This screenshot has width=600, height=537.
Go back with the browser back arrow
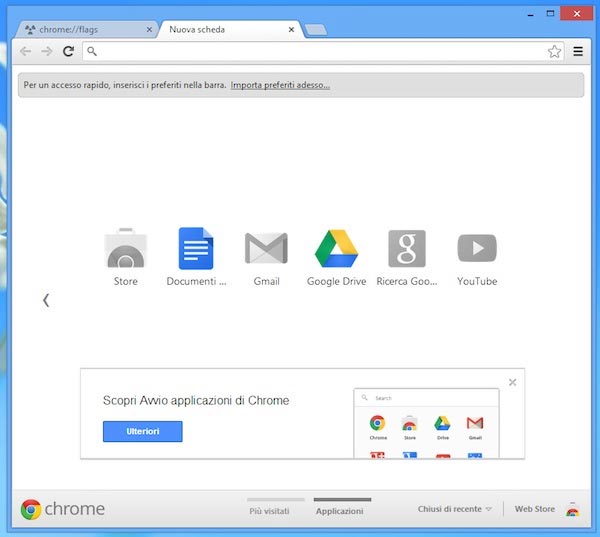[x=26, y=51]
